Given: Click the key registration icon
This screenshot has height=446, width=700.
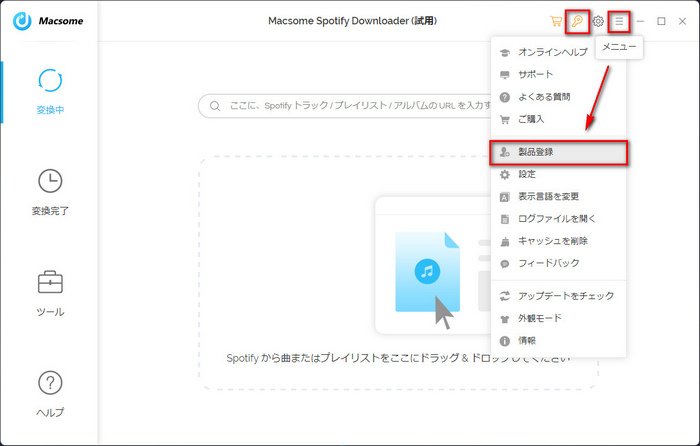Looking at the screenshot, I should pyautogui.click(x=577, y=21).
